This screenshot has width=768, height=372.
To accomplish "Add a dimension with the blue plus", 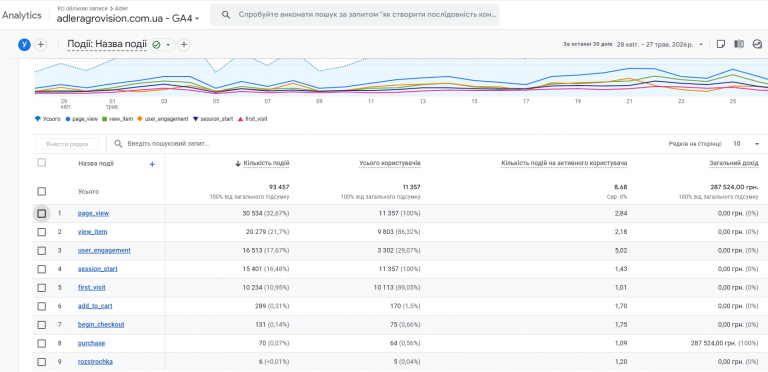I will coord(152,164).
